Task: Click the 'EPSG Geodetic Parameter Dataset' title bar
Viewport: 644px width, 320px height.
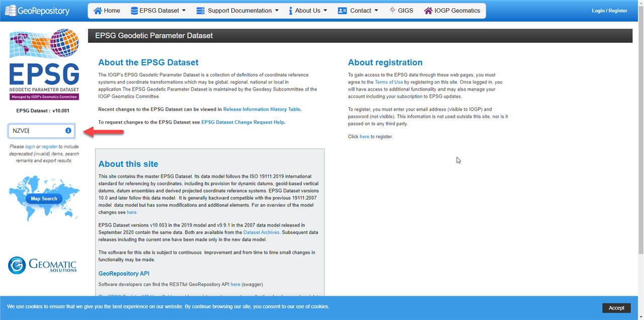Action: click(360, 36)
